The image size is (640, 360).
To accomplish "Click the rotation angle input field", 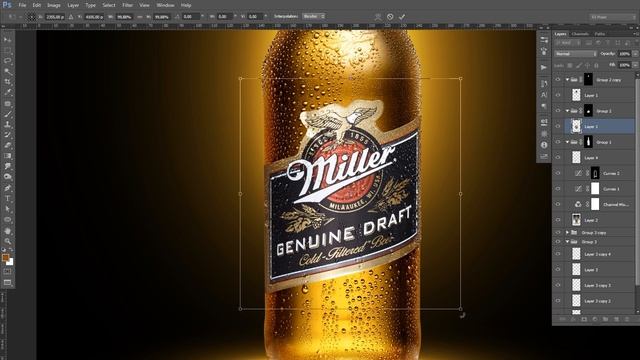I will pyautogui.click(x=190, y=17).
